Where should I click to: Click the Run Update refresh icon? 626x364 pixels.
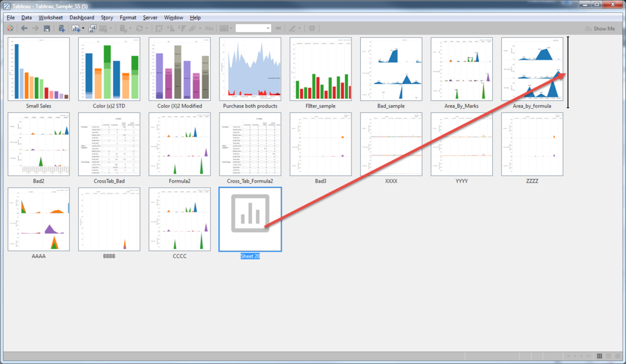pos(139,28)
